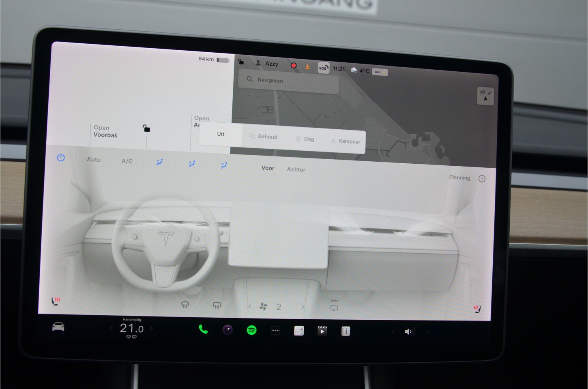588x389 pixels.
Task: Toggle A/C on or off
Action: [127, 161]
